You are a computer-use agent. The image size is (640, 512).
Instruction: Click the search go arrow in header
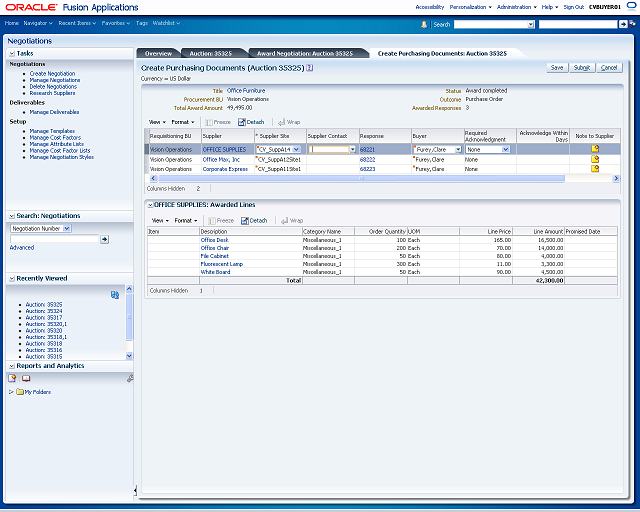click(x=623, y=24)
